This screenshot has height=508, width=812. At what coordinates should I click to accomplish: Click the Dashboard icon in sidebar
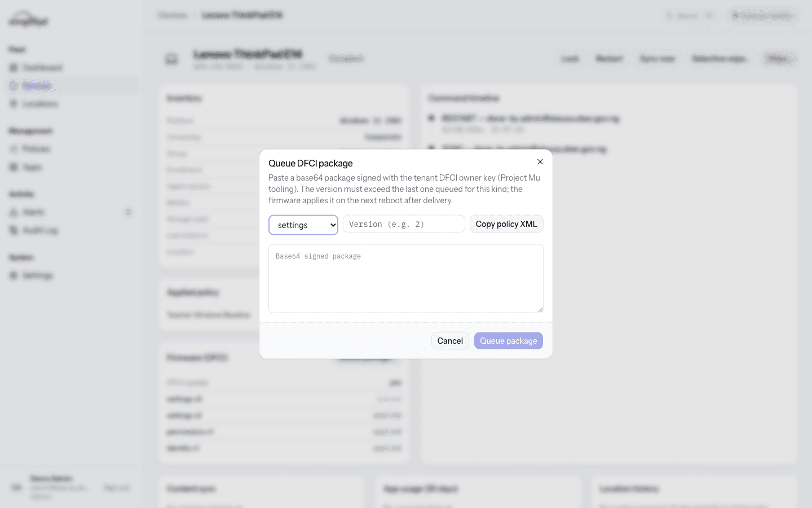[x=14, y=68]
